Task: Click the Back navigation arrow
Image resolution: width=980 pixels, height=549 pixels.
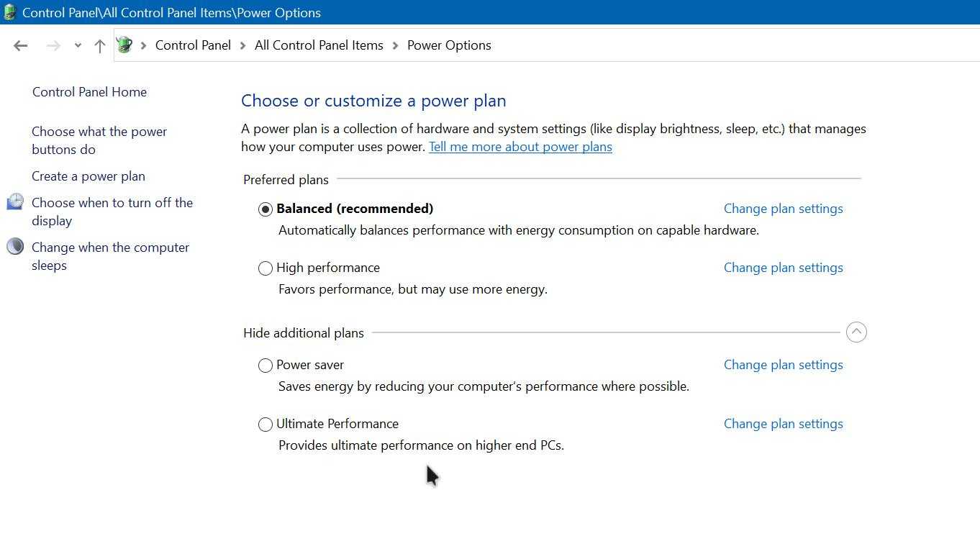Action: pyautogui.click(x=20, y=45)
